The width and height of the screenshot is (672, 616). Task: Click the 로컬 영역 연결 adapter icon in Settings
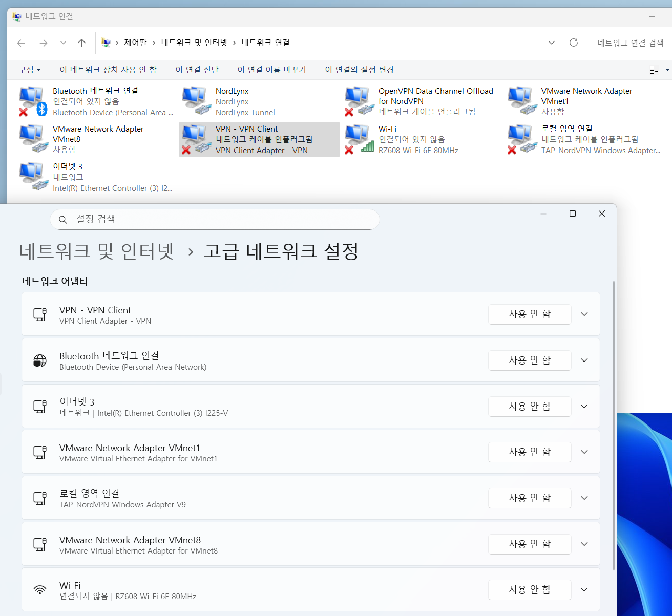(x=40, y=498)
